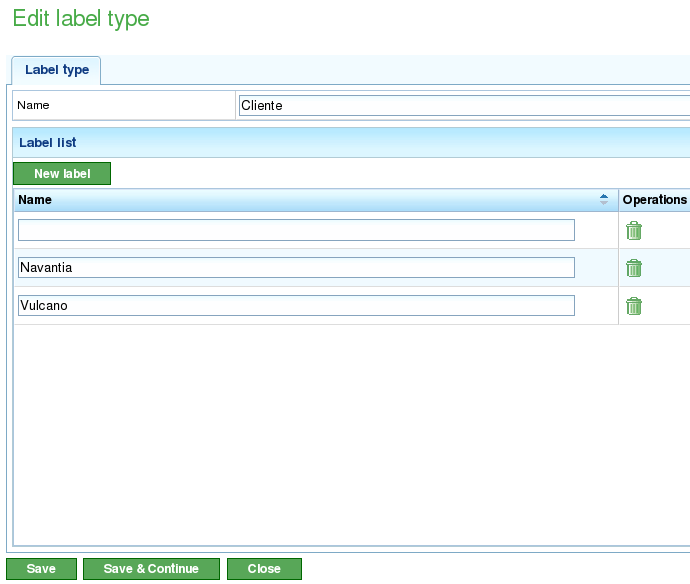This screenshot has width=690, height=584.
Task: Click the trash icon for Navantia
Action: 634,268
